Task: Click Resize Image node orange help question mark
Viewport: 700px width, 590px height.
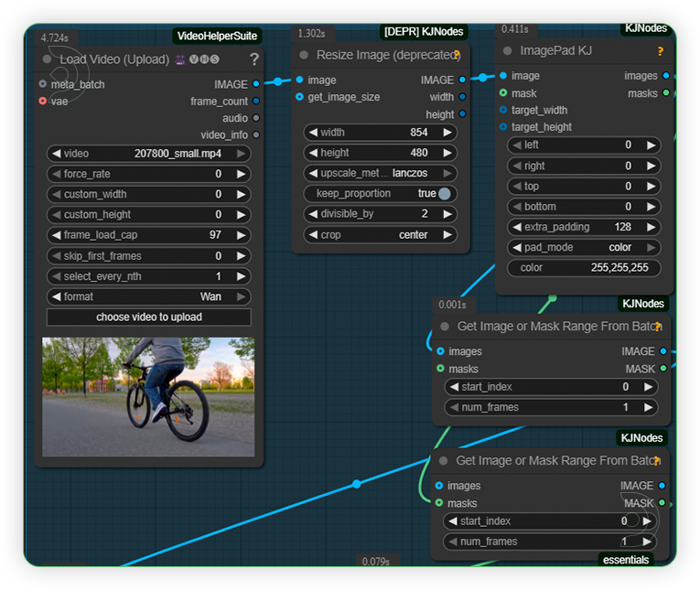Action: [457, 55]
